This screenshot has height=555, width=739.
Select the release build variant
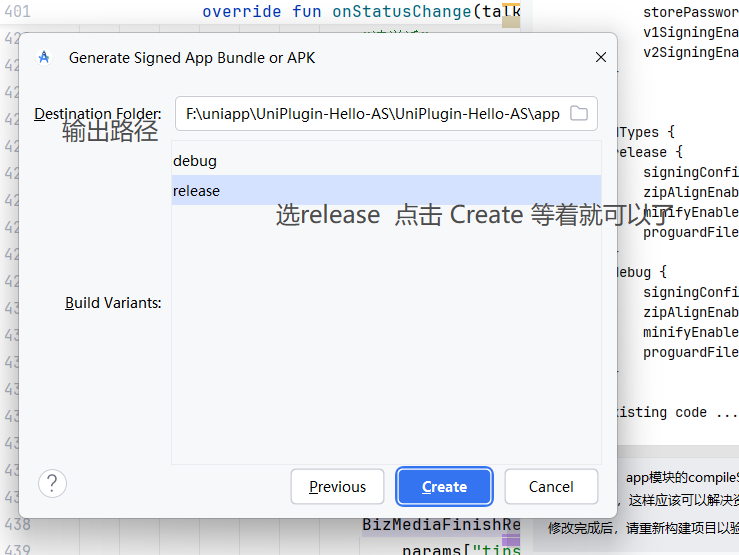point(197,191)
